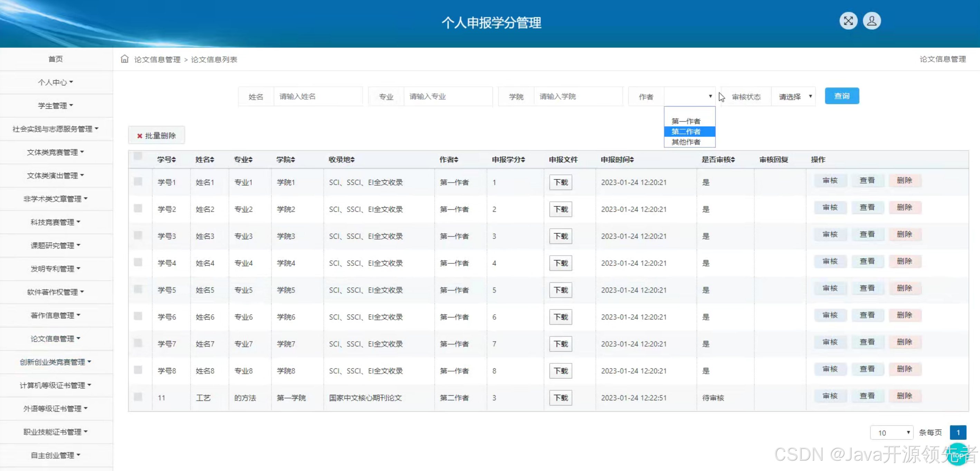Image resolution: width=980 pixels, height=471 pixels.
Task: Toggle the select-all header checkbox
Action: click(138, 156)
